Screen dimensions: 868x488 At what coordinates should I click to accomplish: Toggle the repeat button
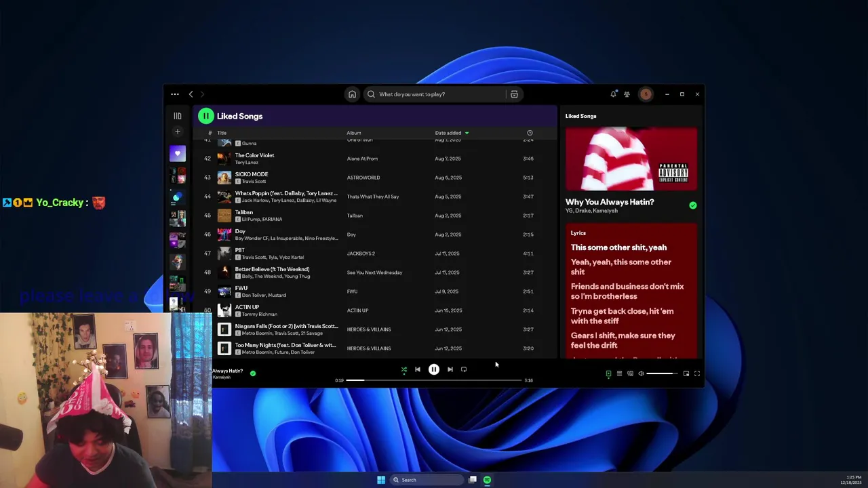(x=464, y=369)
